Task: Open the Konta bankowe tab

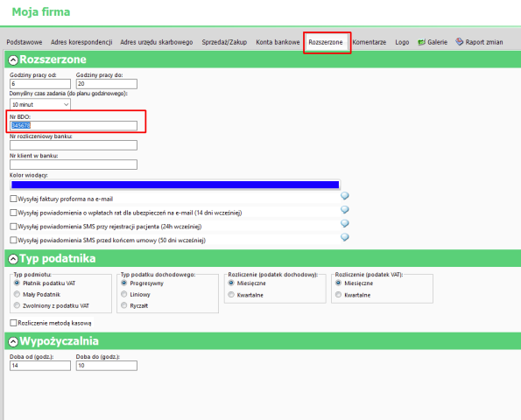Action: 278,42
